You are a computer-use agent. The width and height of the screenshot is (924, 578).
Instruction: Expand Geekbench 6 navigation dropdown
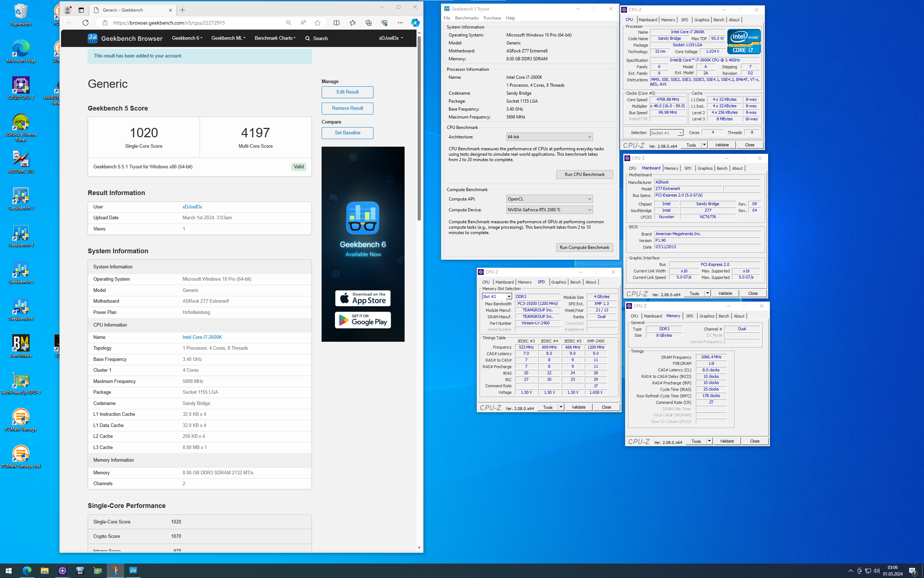187,38
